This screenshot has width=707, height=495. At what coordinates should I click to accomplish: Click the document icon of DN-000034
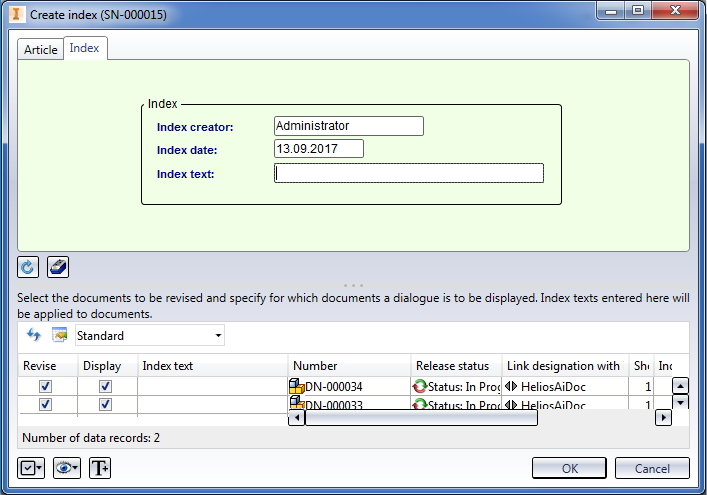coord(296,386)
